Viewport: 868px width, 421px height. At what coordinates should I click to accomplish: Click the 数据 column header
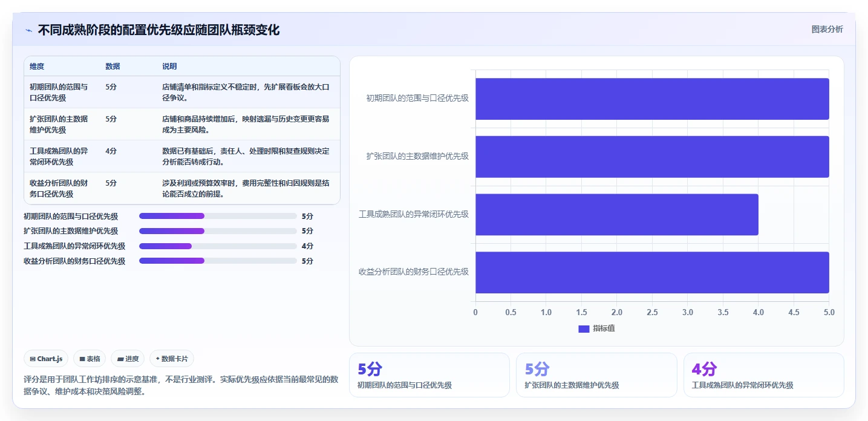(x=113, y=67)
